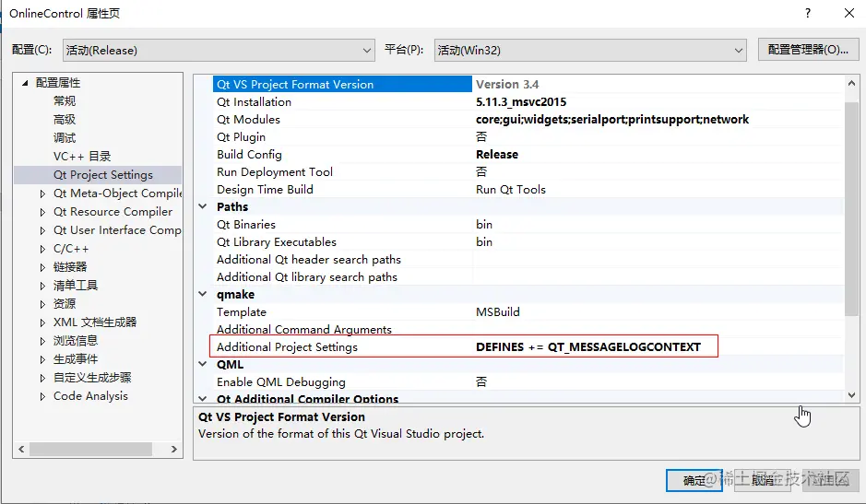Click the Qt Modules value core;gui;widgets;serialport
The width and height of the screenshot is (866, 504).
[x=612, y=119]
